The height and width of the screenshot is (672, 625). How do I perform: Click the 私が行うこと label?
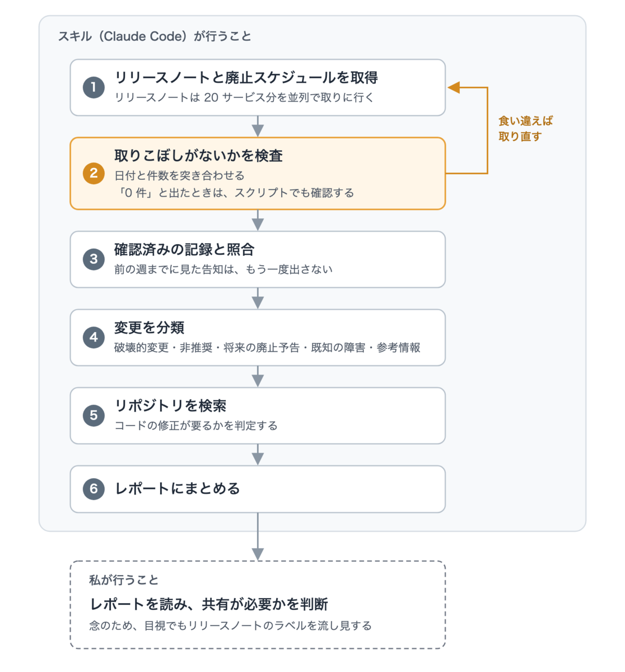(x=124, y=580)
